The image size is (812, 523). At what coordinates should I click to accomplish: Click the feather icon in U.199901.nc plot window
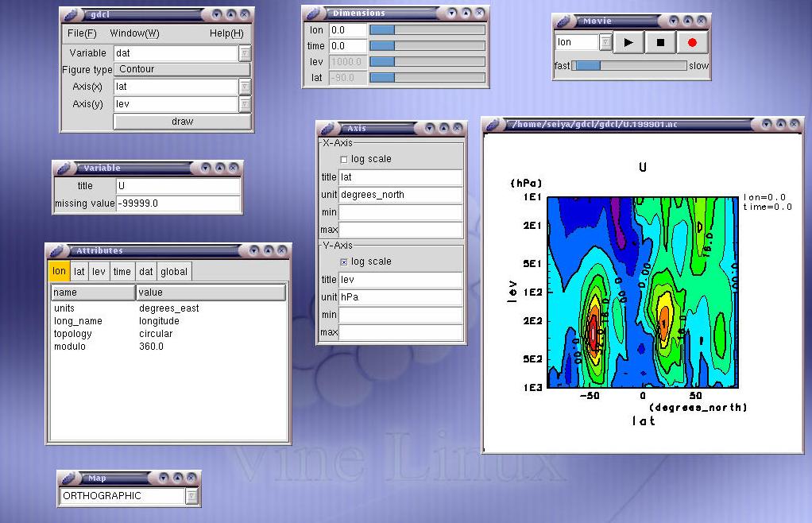click(493, 124)
